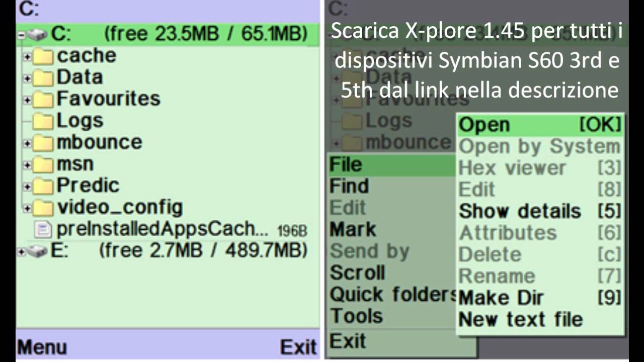Viewport: 644px width, 362px height.
Task: Click the greyed Delete entry
Action: [x=540, y=254]
